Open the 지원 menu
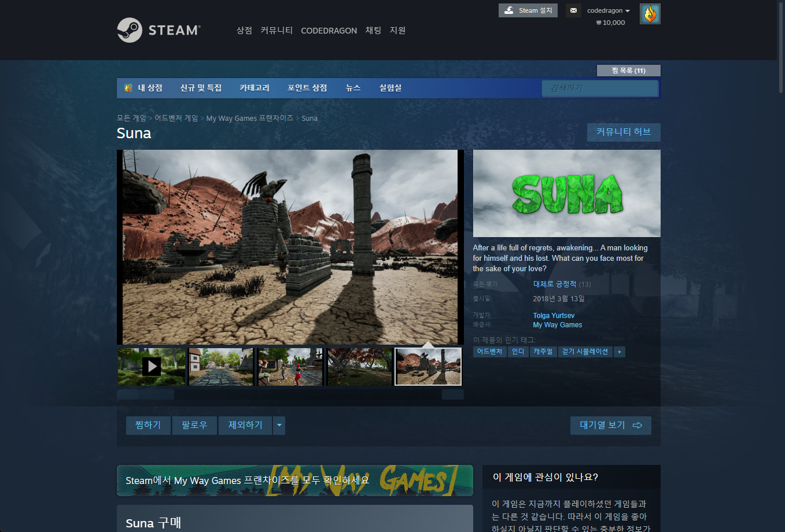Image resolution: width=785 pixels, height=532 pixels. click(x=398, y=30)
